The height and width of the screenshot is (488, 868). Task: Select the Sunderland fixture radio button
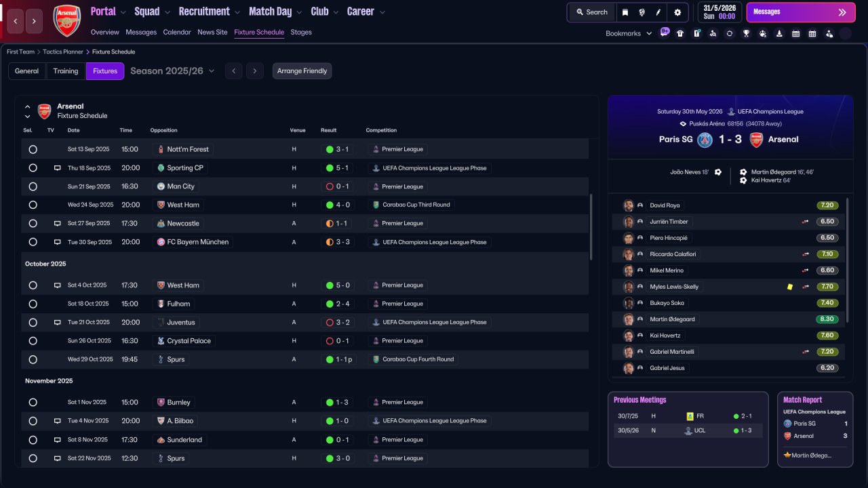[33, 440]
